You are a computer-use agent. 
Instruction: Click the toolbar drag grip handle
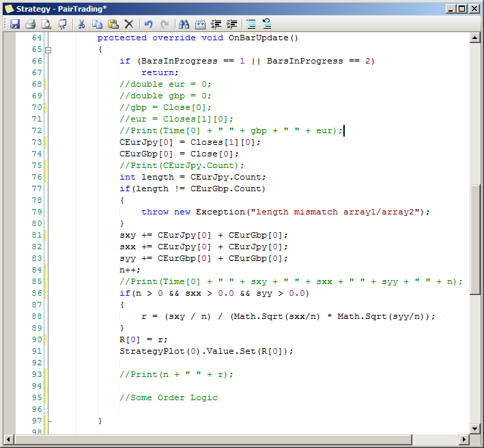tap(5, 24)
